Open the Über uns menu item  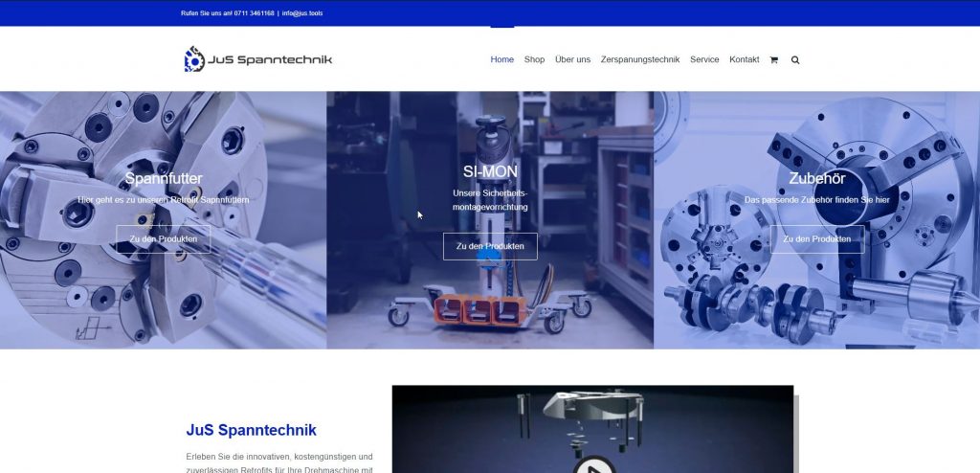pyautogui.click(x=572, y=59)
